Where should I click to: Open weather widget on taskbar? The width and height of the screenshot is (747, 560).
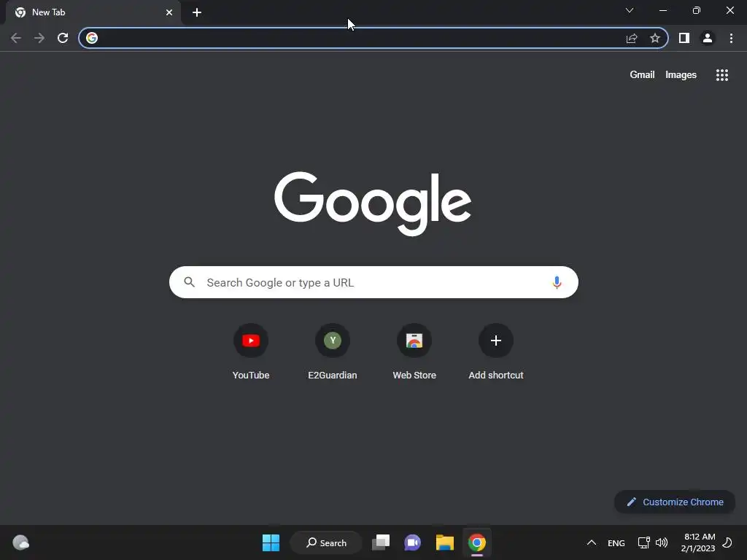tap(20, 542)
